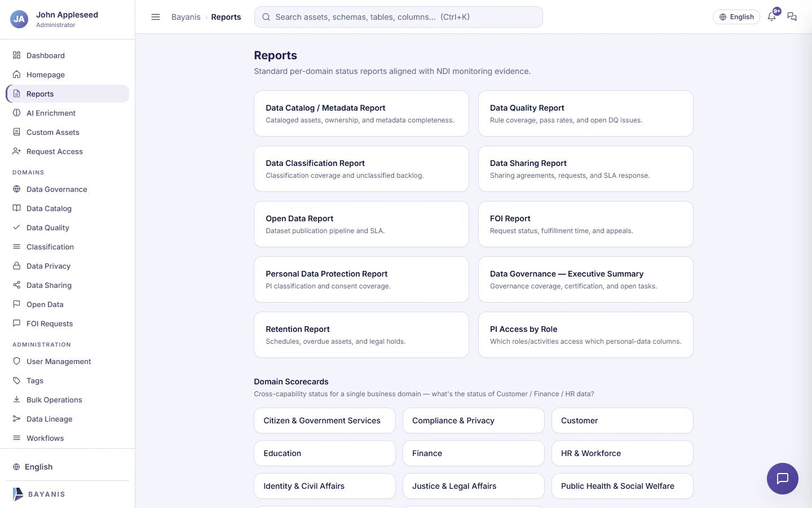Open the Personal Data Protection Report card
This screenshot has width=812, height=508.
pyautogui.click(x=361, y=279)
